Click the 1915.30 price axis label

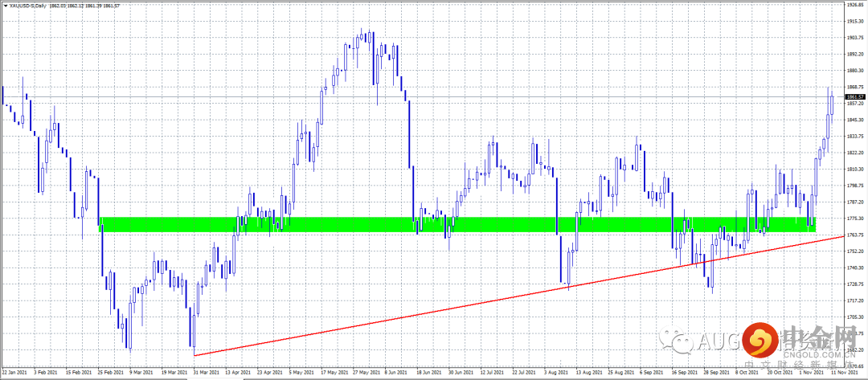pos(856,22)
